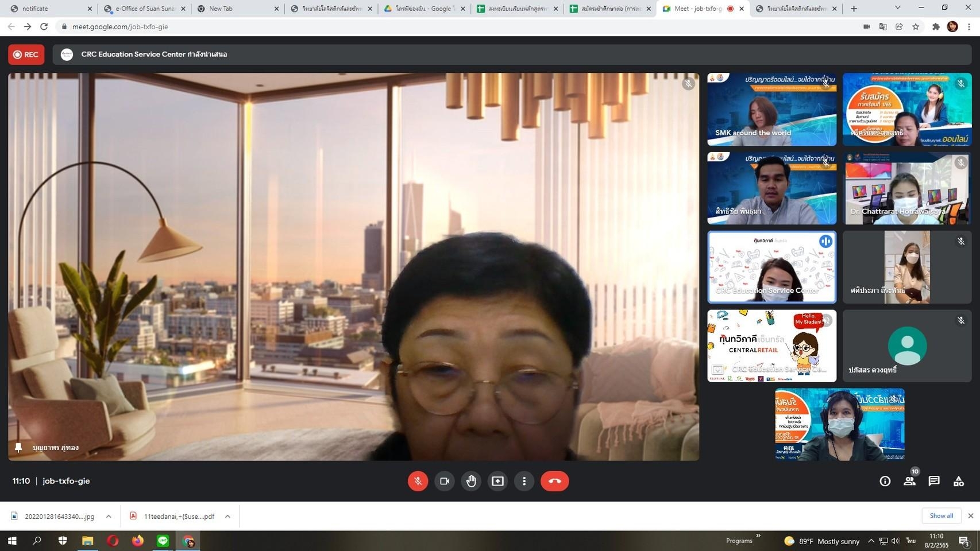The image size is (980, 551).
Task: Open the Activities panel icon
Action: click(x=959, y=481)
